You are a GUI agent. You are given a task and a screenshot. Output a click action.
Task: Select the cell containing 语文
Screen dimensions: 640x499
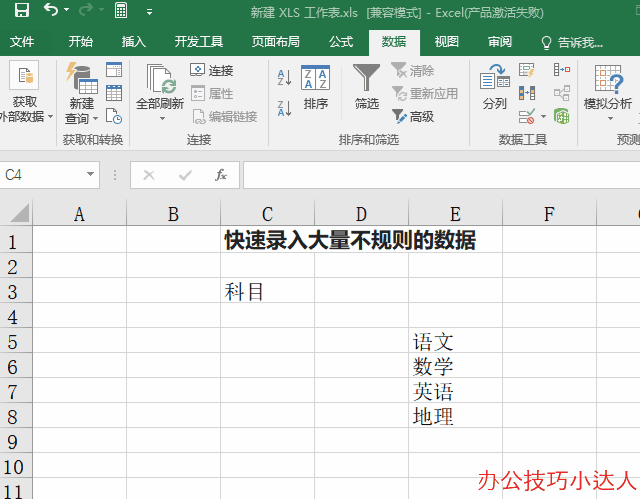[x=455, y=342]
